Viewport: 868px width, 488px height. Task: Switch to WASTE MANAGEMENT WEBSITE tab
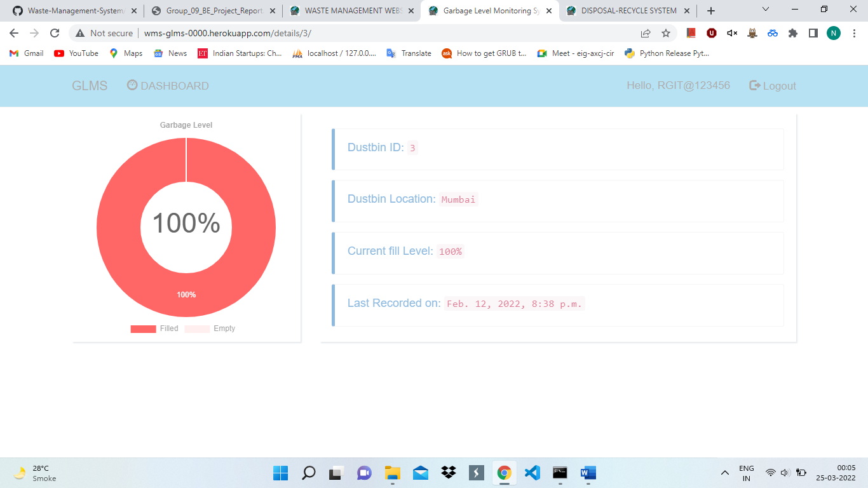[x=351, y=11]
